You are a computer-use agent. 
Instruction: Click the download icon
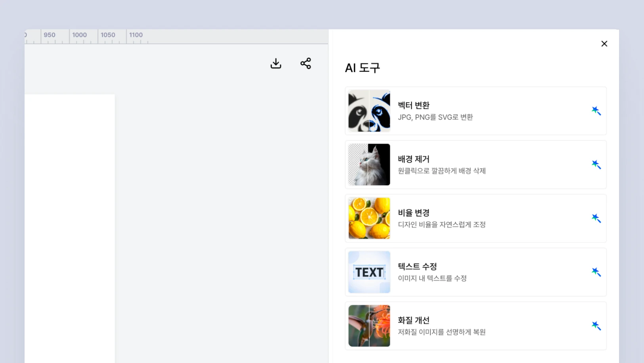click(276, 63)
